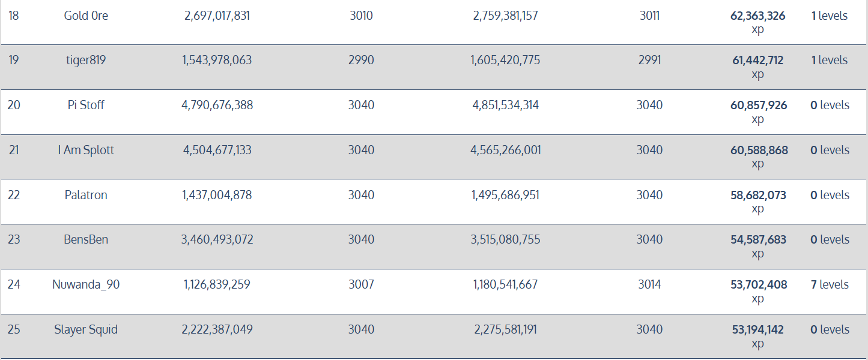Click on Palatron player name
The height and width of the screenshot is (360, 868).
(x=86, y=195)
